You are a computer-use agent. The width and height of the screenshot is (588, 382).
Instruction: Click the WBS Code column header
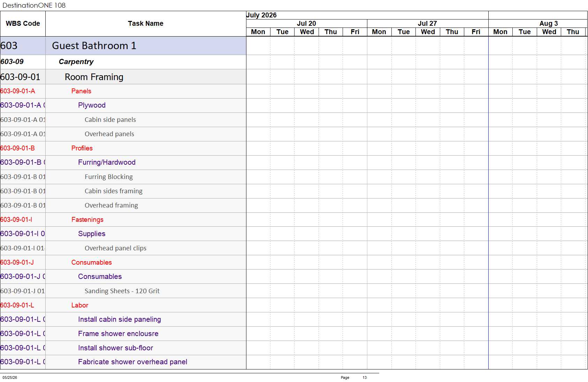click(23, 24)
